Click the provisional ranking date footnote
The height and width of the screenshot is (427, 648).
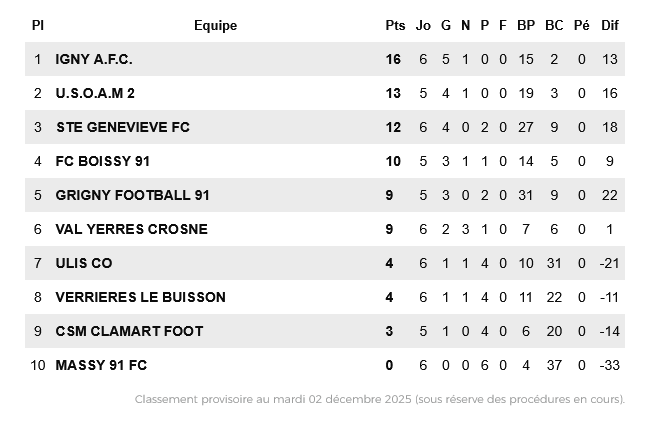coord(379,399)
